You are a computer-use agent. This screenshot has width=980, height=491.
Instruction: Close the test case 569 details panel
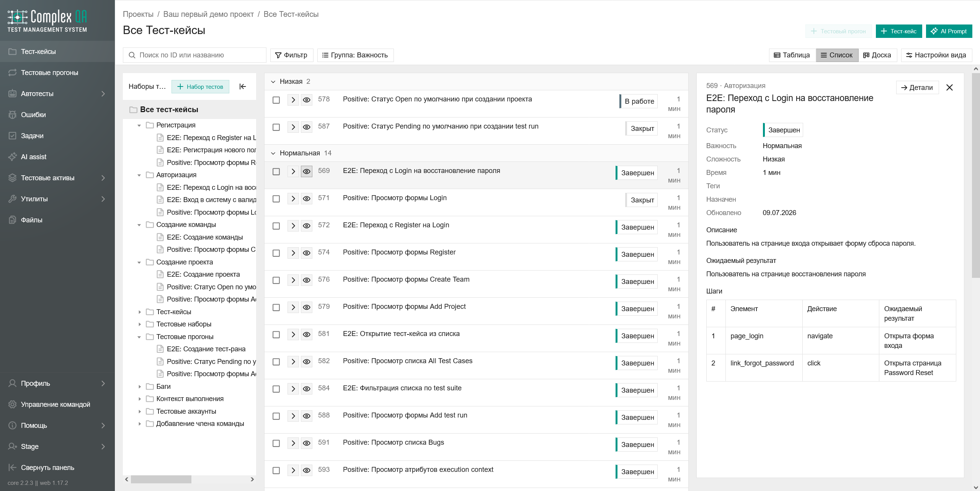pos(949,88)
